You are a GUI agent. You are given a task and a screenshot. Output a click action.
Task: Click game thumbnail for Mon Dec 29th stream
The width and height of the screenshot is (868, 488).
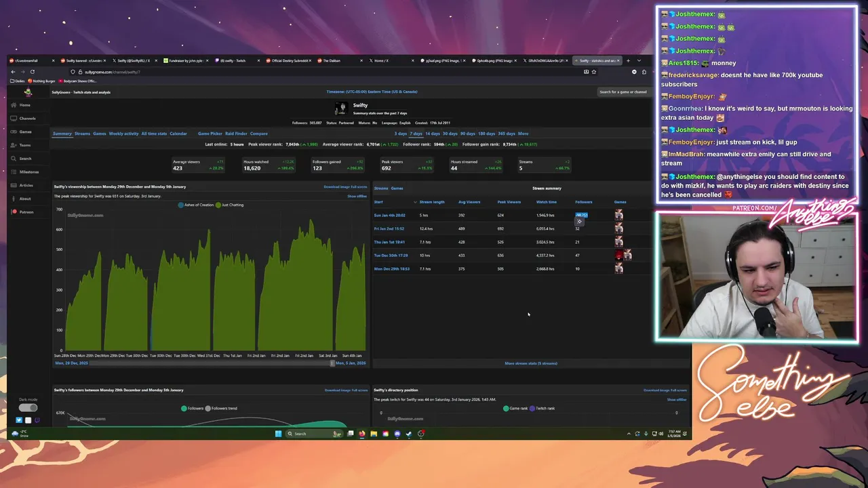click(x=618, y=268)
